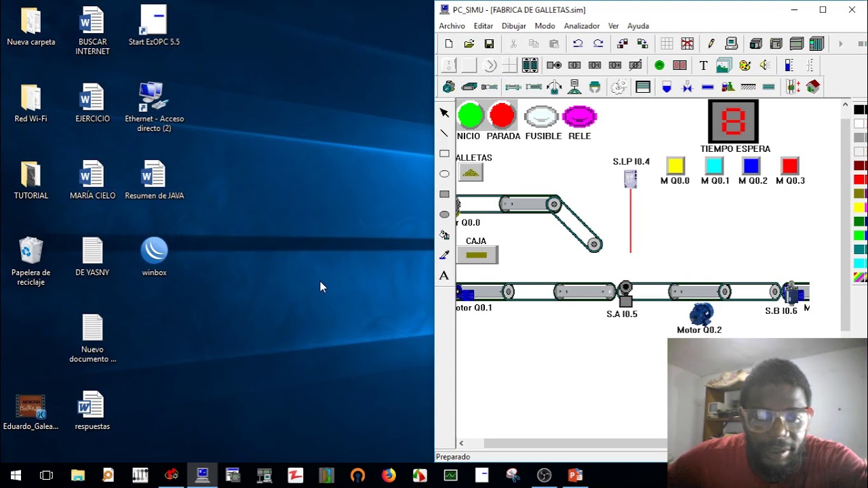Open the Windows Start menu
This screenshot has height=488, width=868.
pos(16,475)
